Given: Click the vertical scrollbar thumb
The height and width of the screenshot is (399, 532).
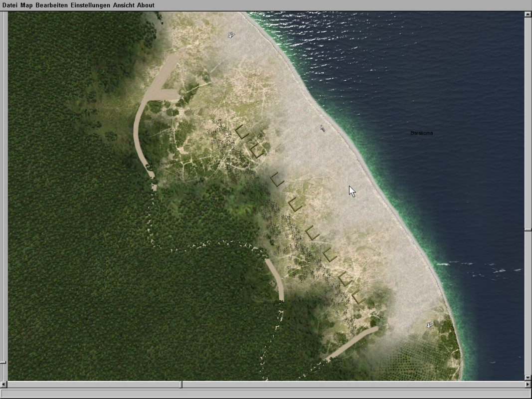Looking at the screenshot, I should click(528, 230).
